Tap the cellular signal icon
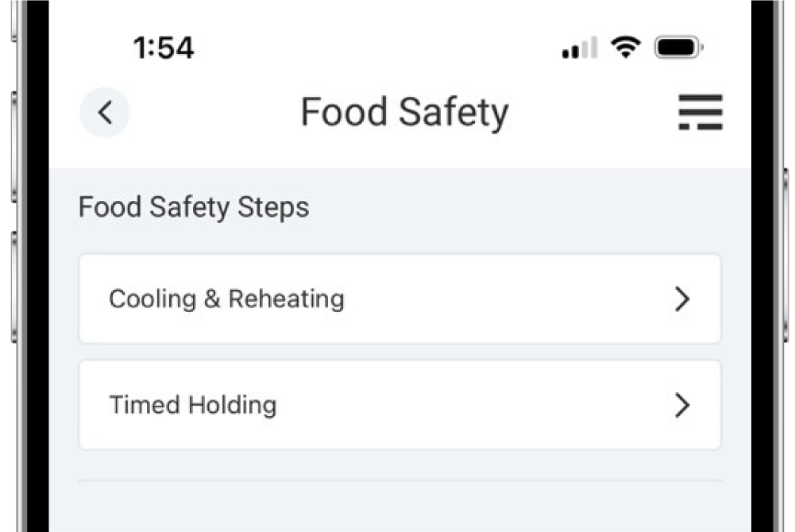Image resolution: width=795 pixels, height=532 pixels. click(x=579, y=48)
